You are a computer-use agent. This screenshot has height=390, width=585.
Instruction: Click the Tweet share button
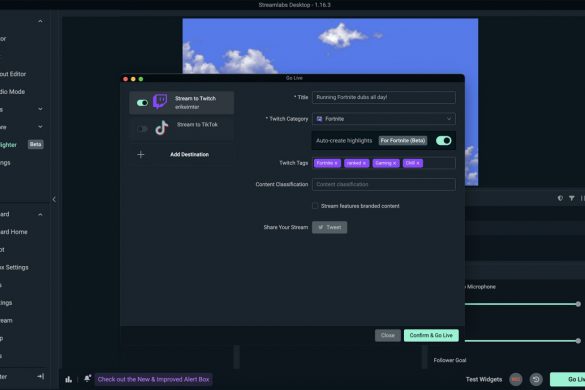tap(329, 227)
